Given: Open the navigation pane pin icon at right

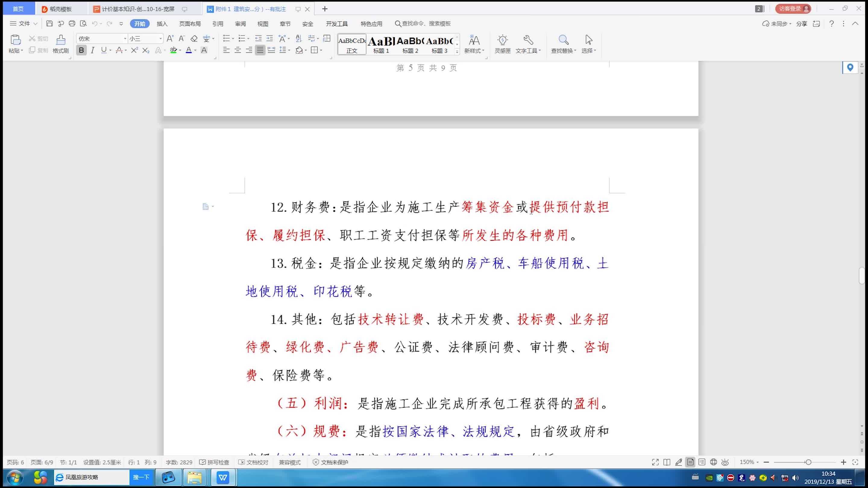Looking at the screenshot, I should (x=850, y=67).
